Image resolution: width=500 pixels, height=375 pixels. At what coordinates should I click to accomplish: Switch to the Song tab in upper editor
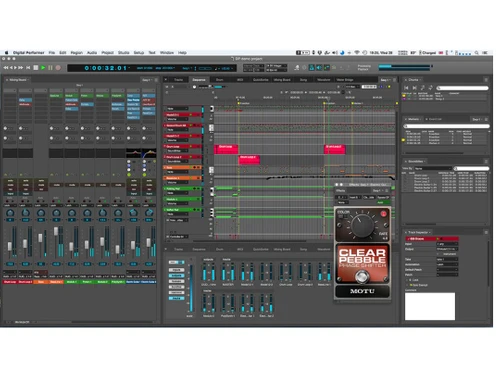tap(303, 80)
